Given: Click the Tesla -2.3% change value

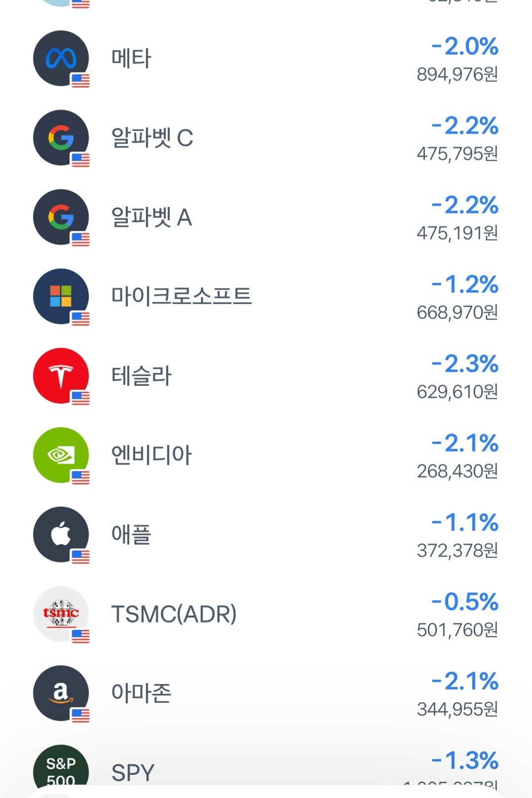Looking at the screenshot, I should (464, 364).
